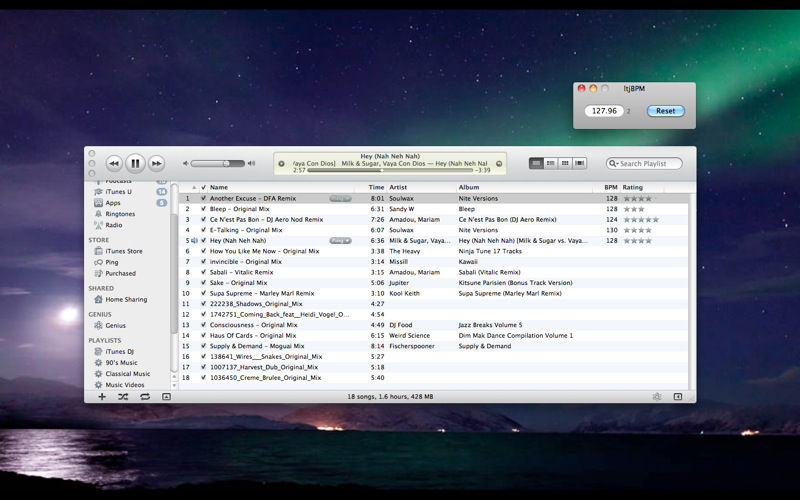The image size is (800, 500).
Task: Sort songs by Time column header
Action: point(377,188)
